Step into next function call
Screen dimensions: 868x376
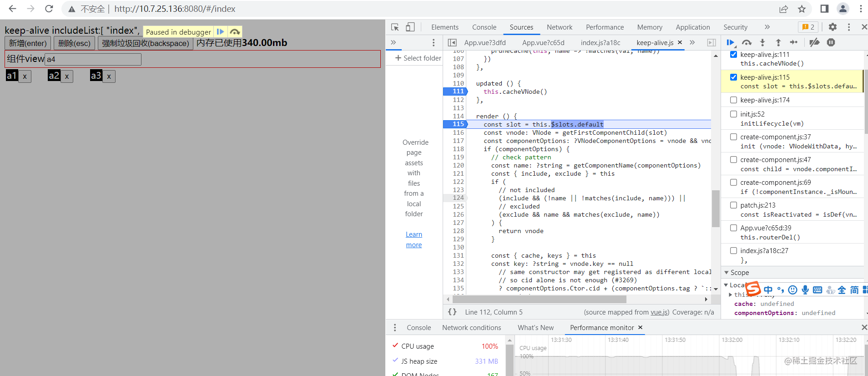pos(762,42)
